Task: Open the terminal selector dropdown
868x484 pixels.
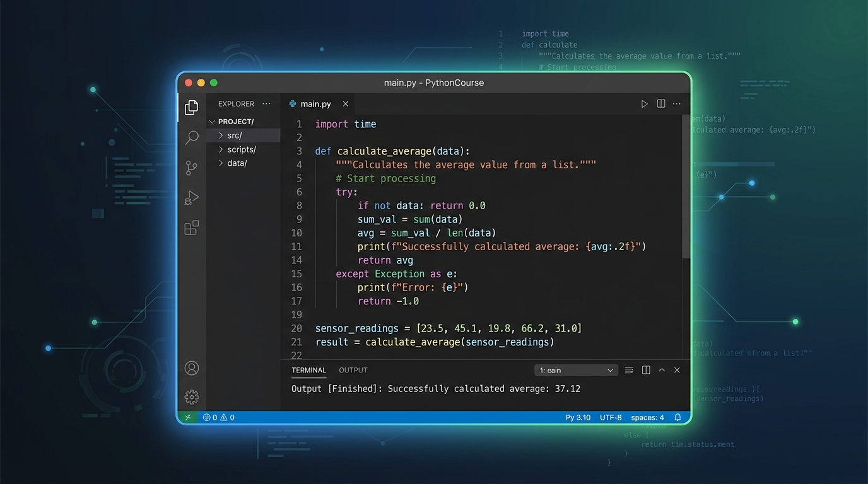Action: 576,371
